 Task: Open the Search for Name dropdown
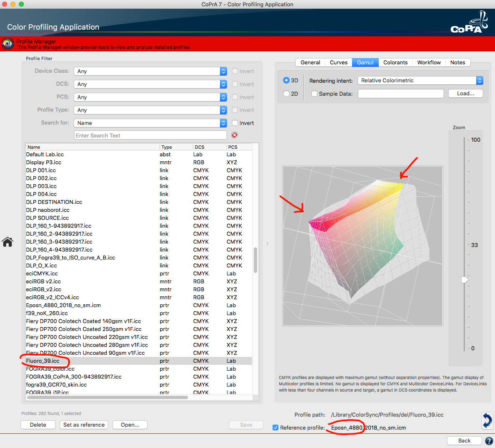coord(150,123)
